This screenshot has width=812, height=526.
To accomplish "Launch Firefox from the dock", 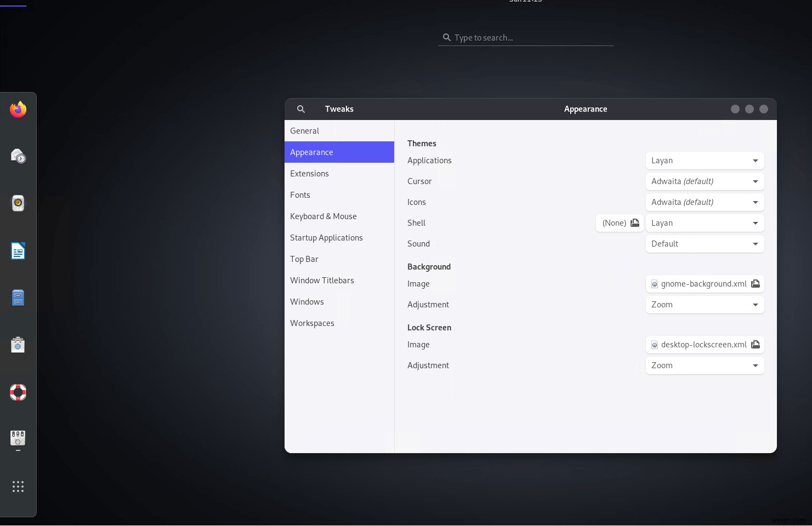I will (18, 110).
